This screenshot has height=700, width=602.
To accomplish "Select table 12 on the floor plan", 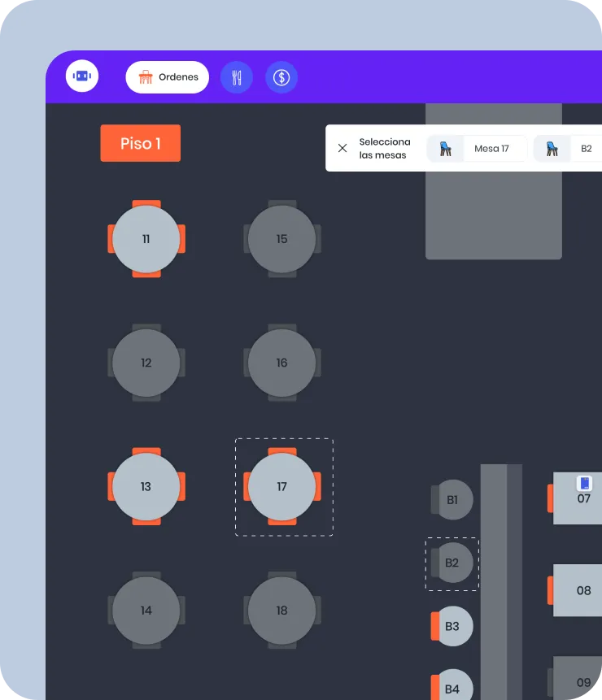I will (x=146, y=363).
